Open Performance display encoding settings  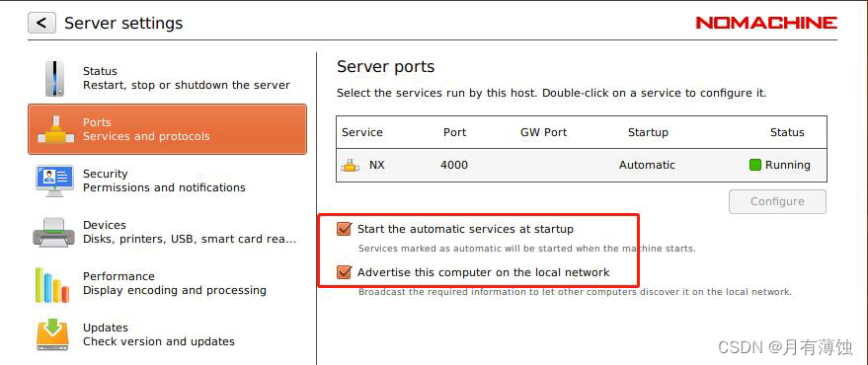tap(167, 283)
